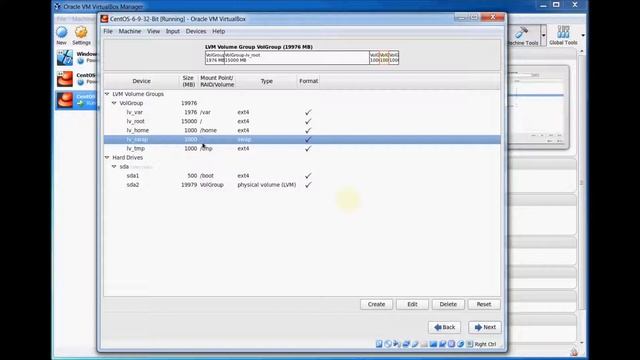Click Format checkmark for sda1
640x360 pixels.
(x=308, y=176)
